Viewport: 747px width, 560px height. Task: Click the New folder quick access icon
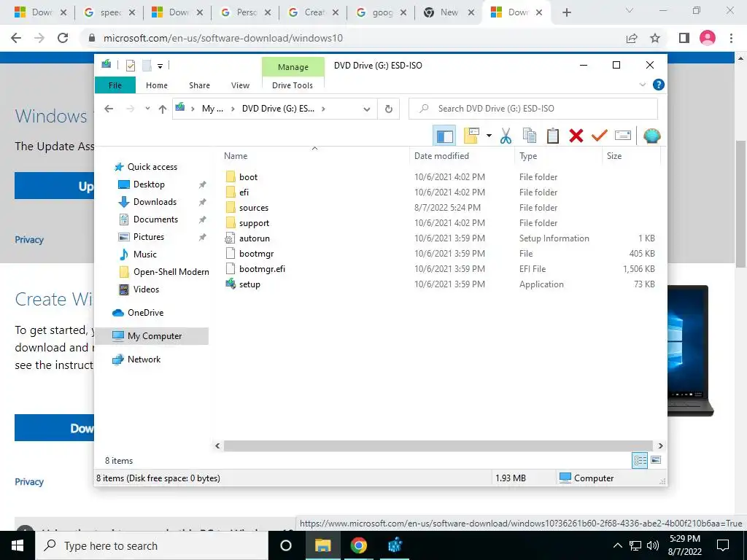(x=147, y=66)
